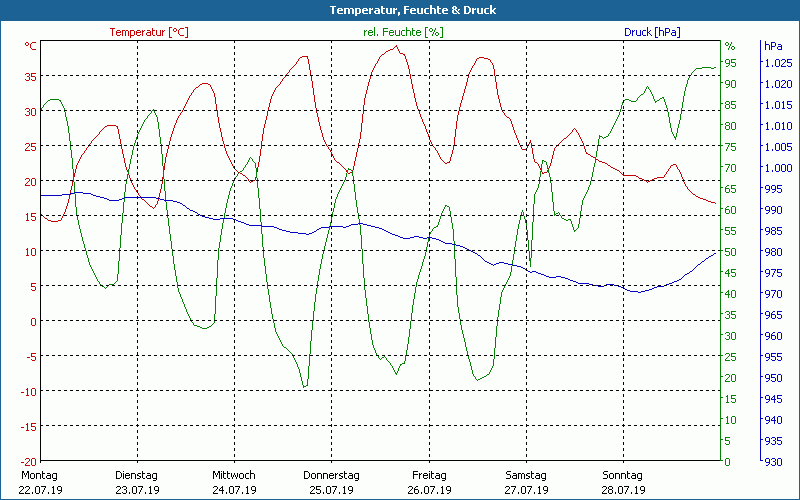Select the date label "24.07.19"
Viewport: 800px width, 500px height.
234,490
